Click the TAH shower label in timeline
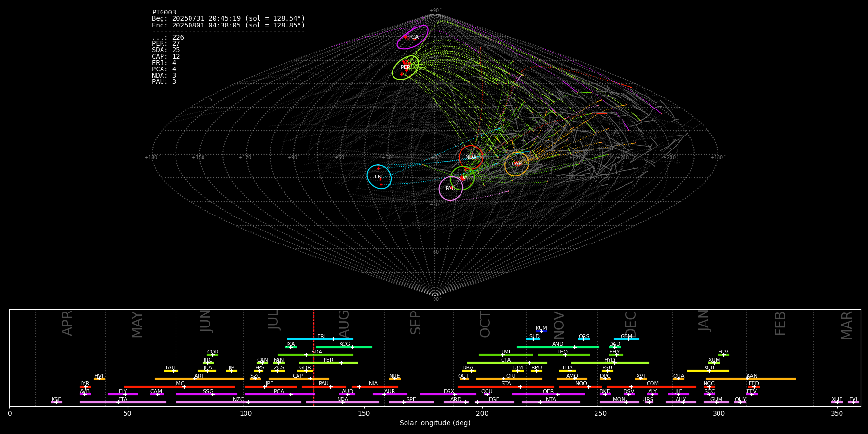 (170, 368)
